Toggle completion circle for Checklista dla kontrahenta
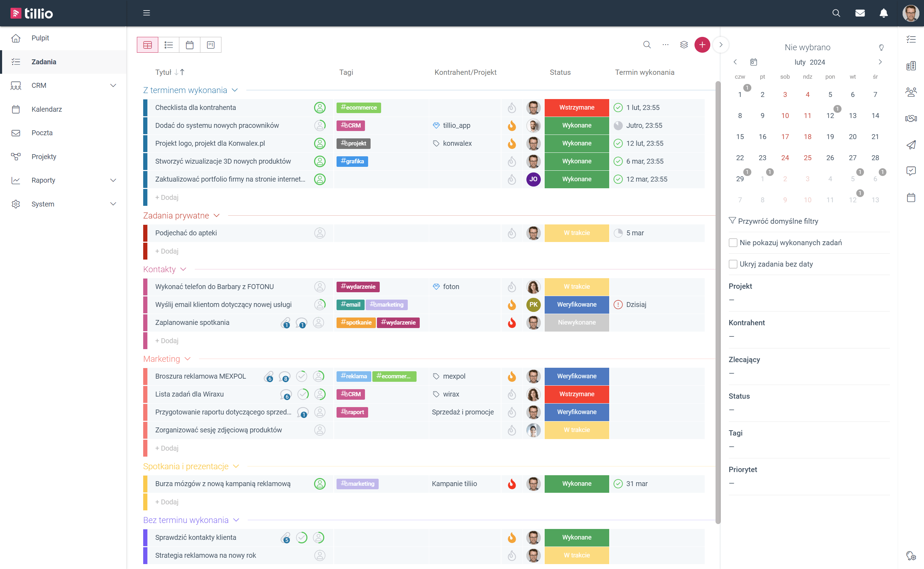The height and width of the screenshot is (569, 924). 320,107
